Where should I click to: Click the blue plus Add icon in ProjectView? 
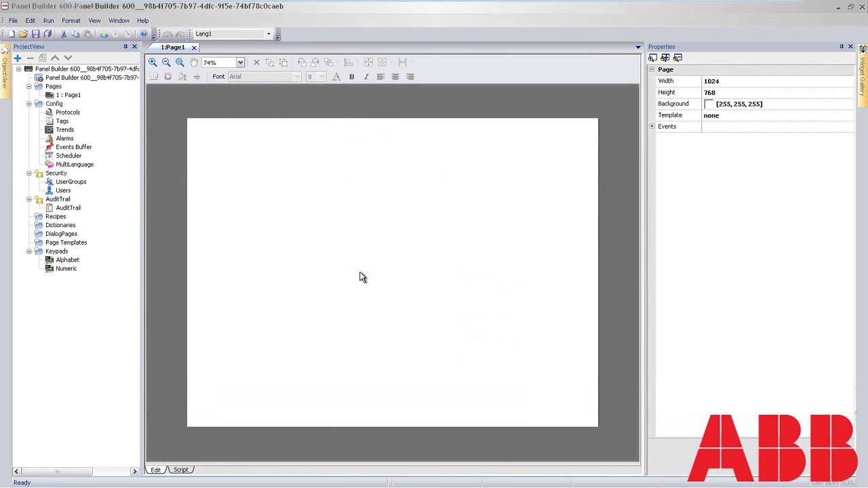18,58
